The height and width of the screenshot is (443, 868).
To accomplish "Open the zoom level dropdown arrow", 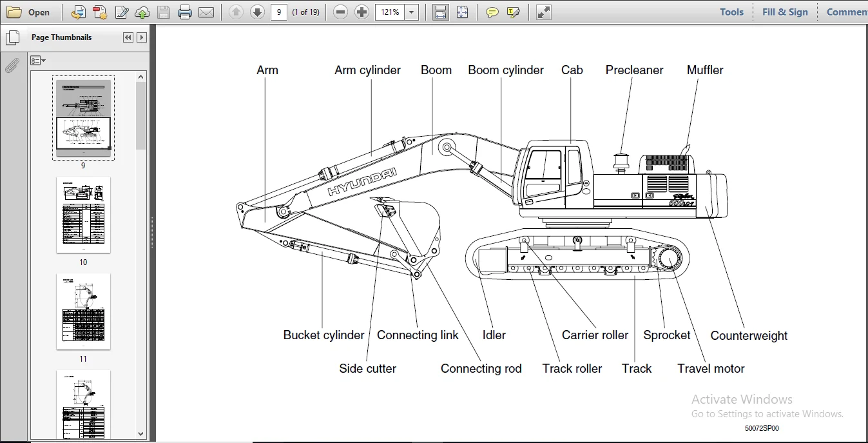I will [x=412, y=12].
